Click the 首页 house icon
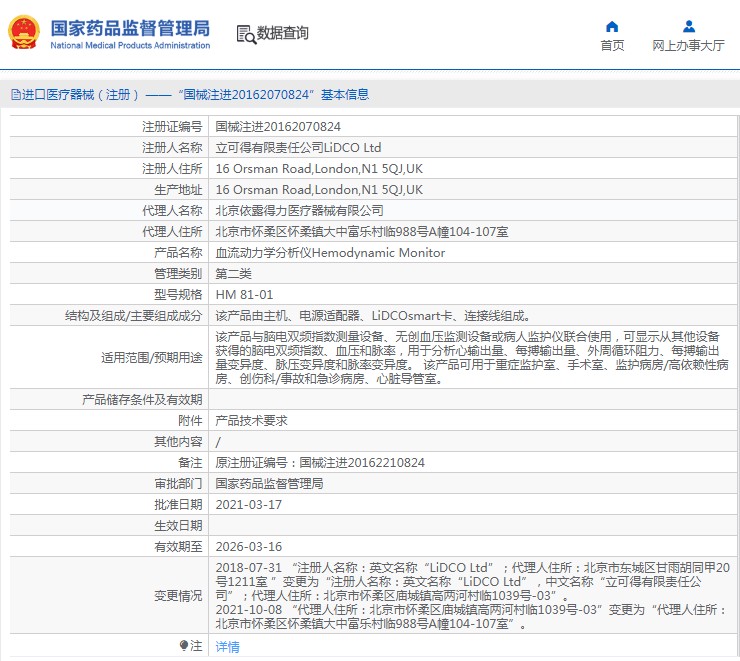Image resolution: width=740 pixels, height=661 pixels. coord(612,27)
